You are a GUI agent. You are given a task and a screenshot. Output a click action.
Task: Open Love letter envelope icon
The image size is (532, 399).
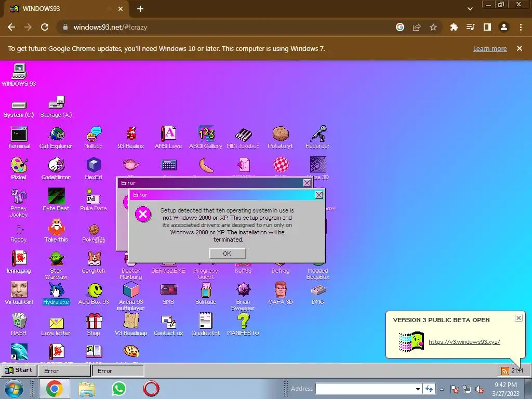tap(56, 326)
